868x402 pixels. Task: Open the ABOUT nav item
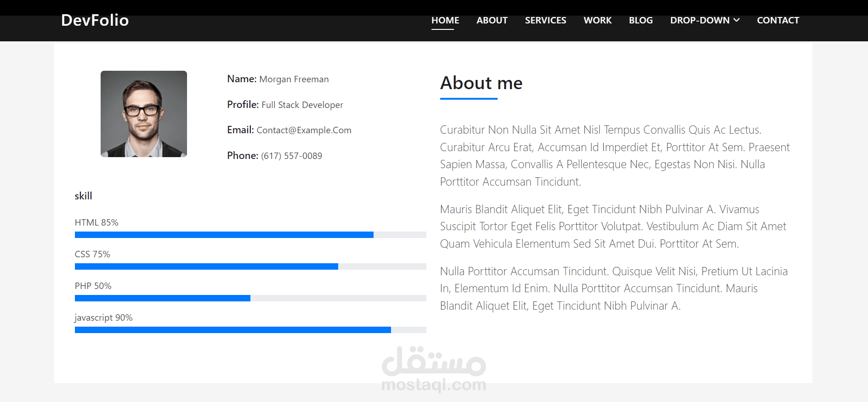point(492,20)
